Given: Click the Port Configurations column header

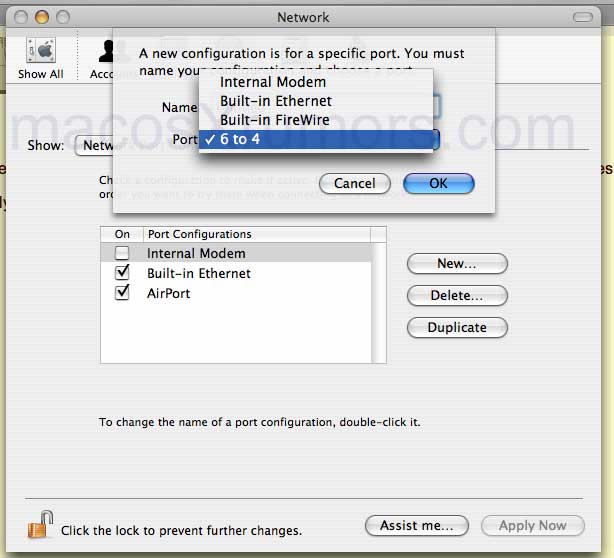Looking at the screenshot, I should click(257, 234).
